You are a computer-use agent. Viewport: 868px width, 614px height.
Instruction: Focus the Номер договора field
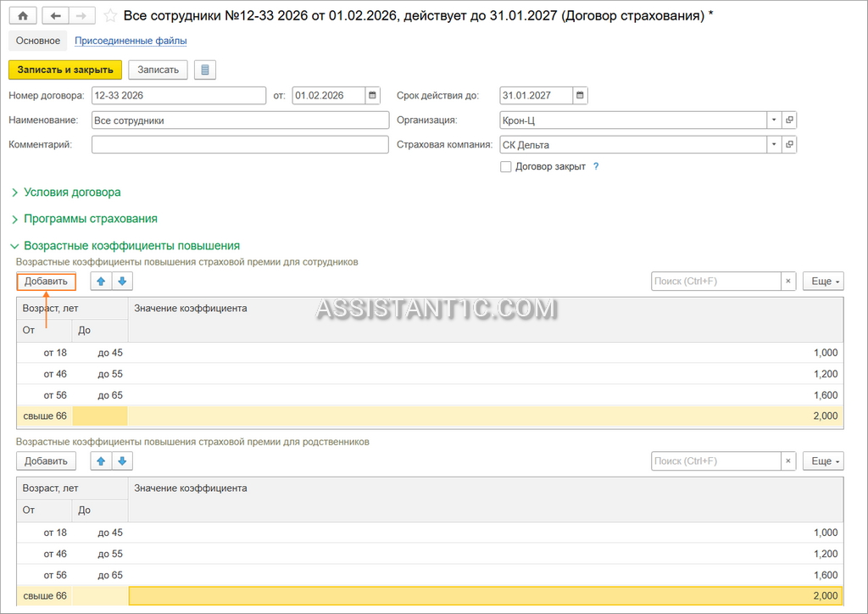[179, 95]
